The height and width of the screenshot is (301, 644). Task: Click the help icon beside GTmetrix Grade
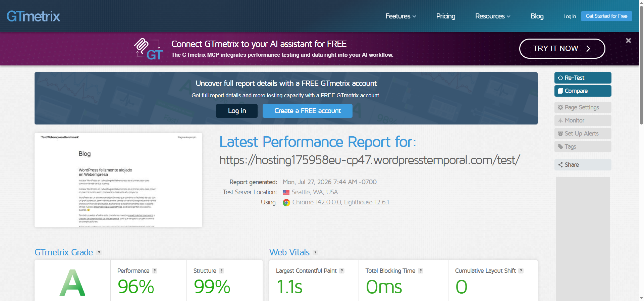(x=99, y=253)
